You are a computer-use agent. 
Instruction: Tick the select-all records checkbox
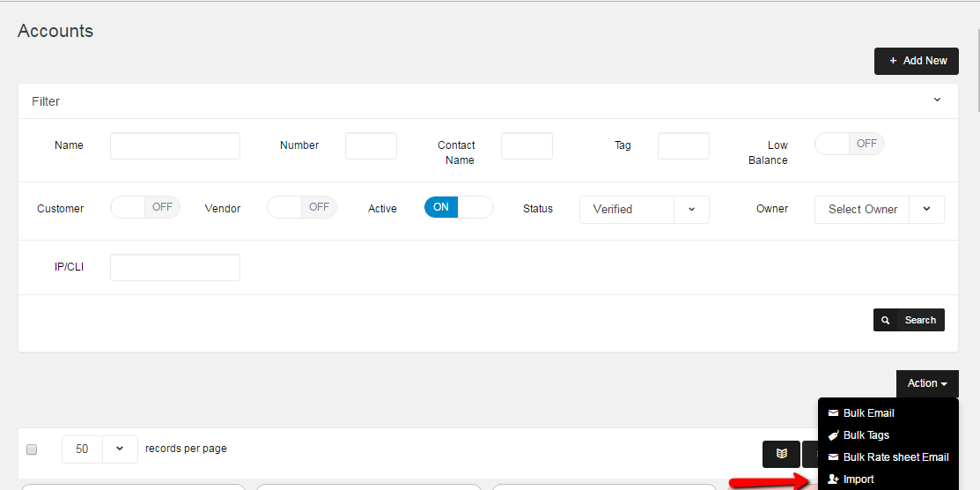point(32,449)
